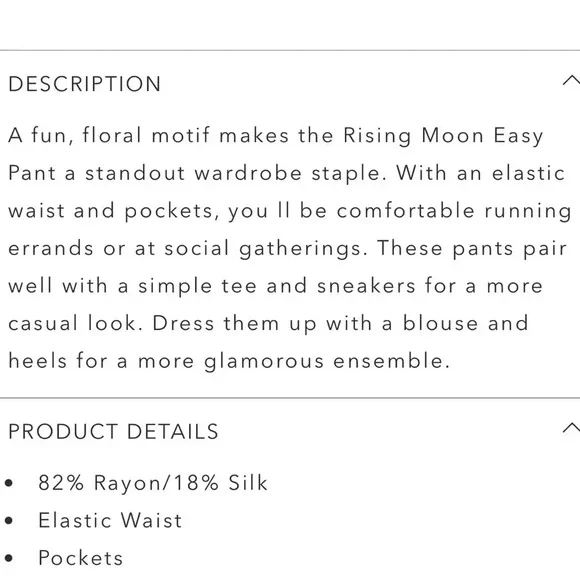Click the bullet dot beside Elastic Waist

pos(9,521)
